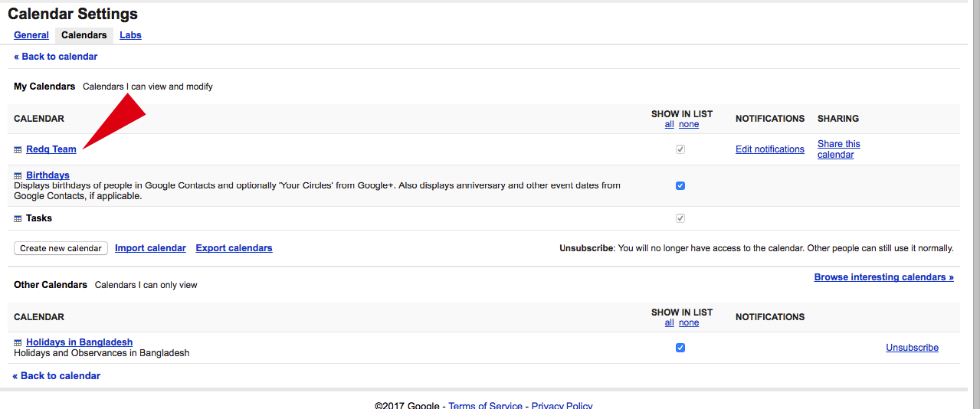This screenshot has width=980, height=409.
Task: Click top Back to calendar link
Action: 56,57
